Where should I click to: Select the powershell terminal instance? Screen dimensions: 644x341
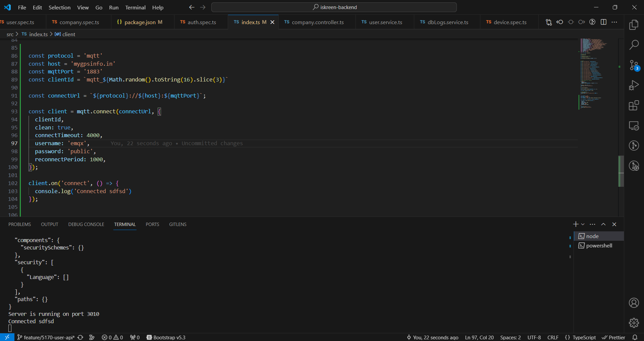click(x=599, y=245)
